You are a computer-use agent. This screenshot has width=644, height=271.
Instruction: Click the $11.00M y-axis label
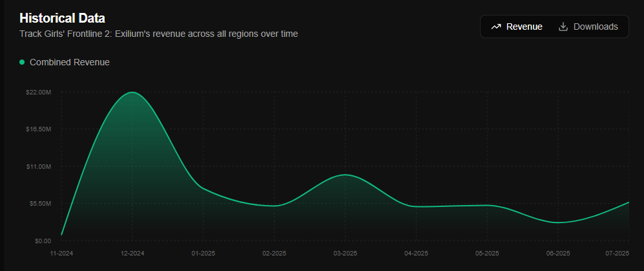click(38, 167)
